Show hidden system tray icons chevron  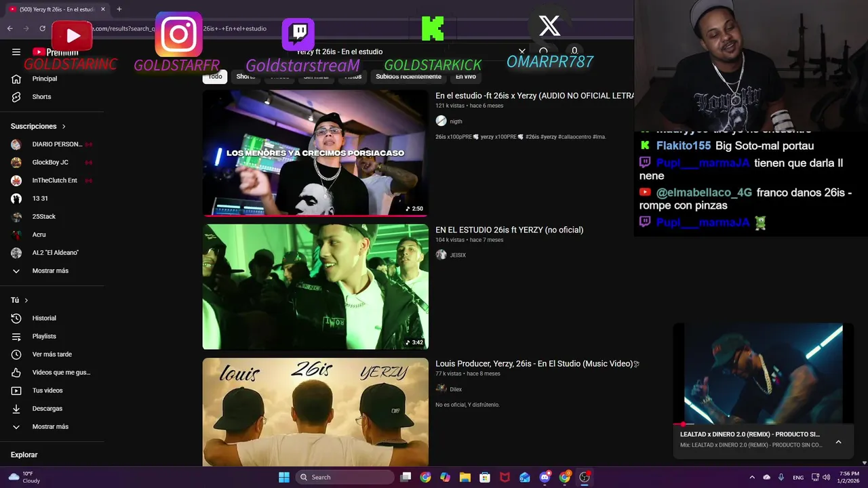coord(752,477)
